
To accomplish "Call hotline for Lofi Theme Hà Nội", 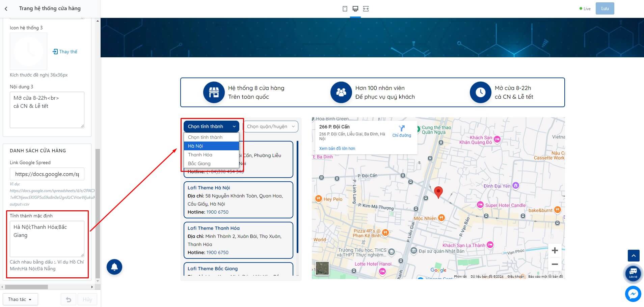I will point(217,212).
